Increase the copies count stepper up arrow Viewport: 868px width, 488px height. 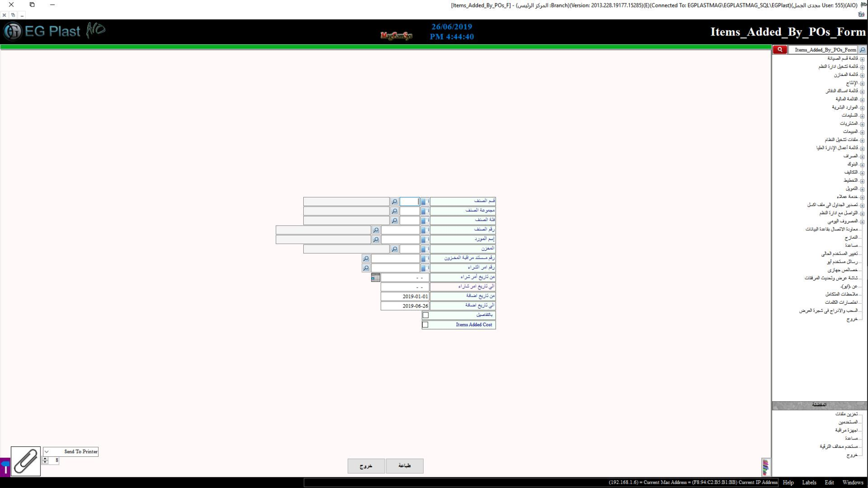coord(45,459)
